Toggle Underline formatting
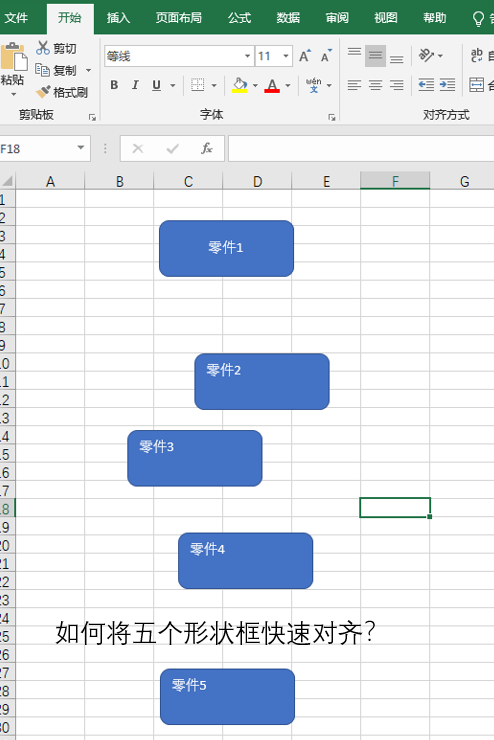The image size is (494, 740). tap(157, 85)
